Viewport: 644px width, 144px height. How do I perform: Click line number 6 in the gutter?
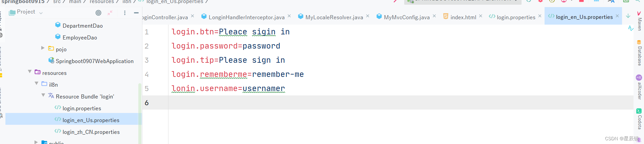(x=147, y=103)
